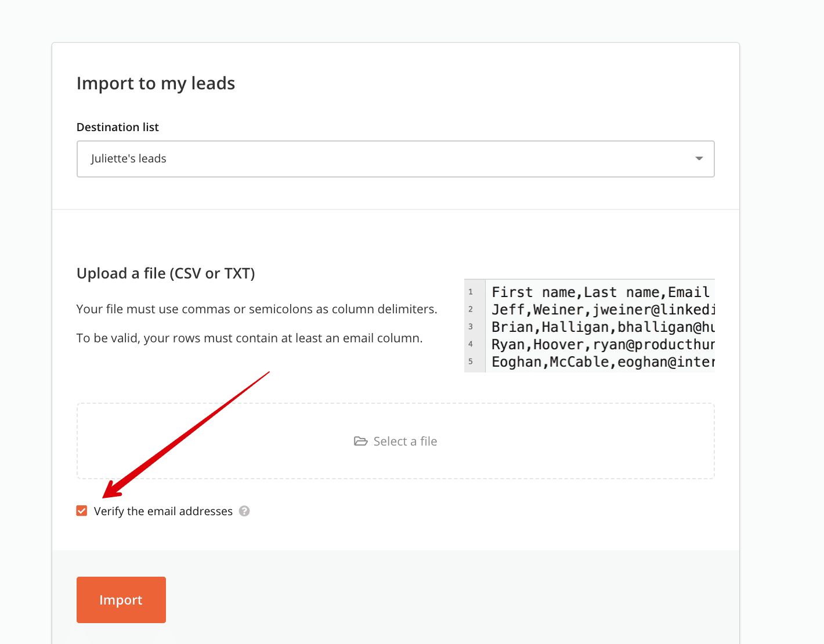Click the 'Upload a file (CSV or TXT)' heading
The image size is (824, 644).
point(166,273)
